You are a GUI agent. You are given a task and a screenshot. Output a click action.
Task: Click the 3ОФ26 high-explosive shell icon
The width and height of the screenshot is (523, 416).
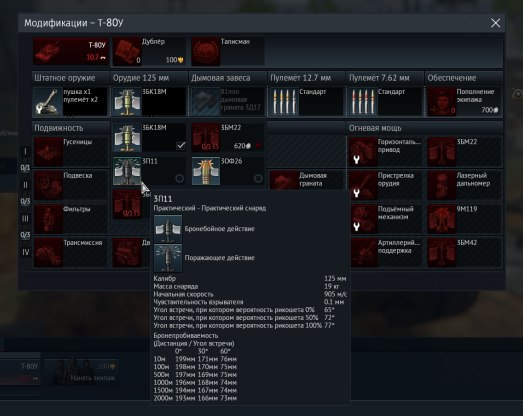click(205, 171)
